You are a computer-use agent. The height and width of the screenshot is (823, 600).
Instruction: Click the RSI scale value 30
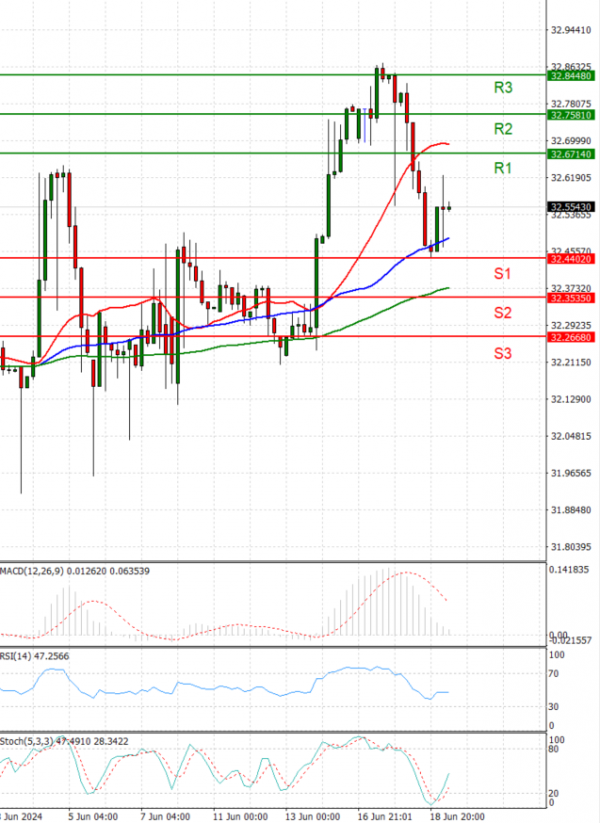click(553, 707)
